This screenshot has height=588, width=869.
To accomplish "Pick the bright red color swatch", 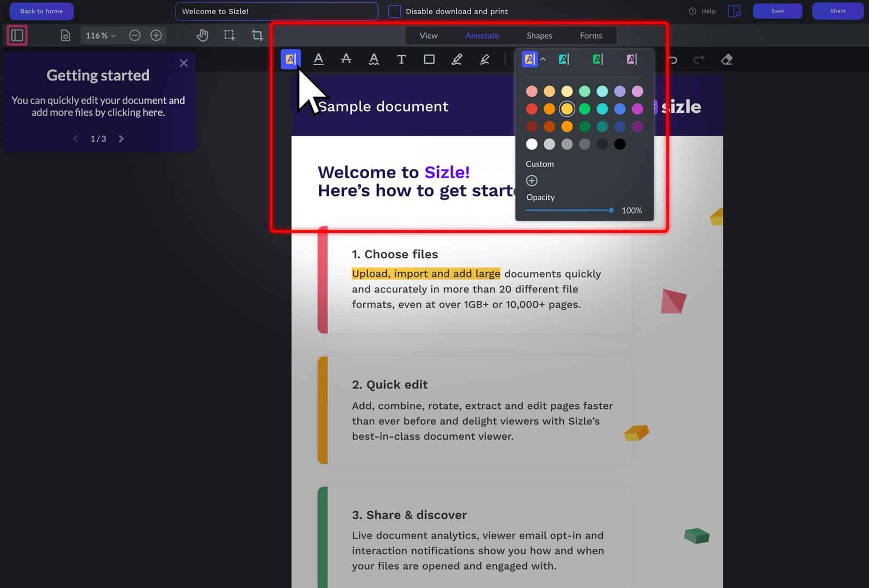I will [x=532, y=109].
